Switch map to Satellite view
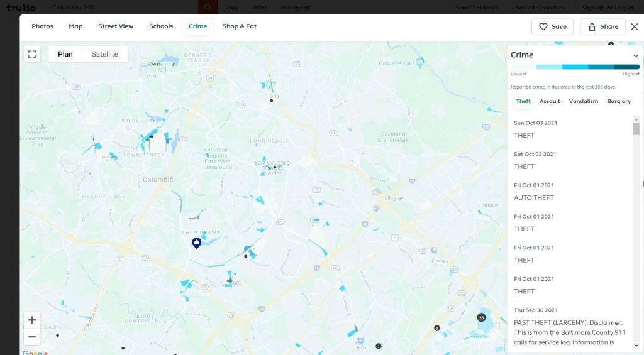Screen dimensions: 644x355 105,54
